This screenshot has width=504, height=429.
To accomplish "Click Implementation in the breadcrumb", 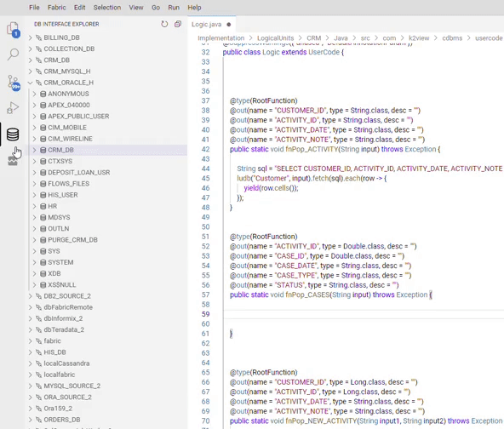I will [x=220, y=38].
